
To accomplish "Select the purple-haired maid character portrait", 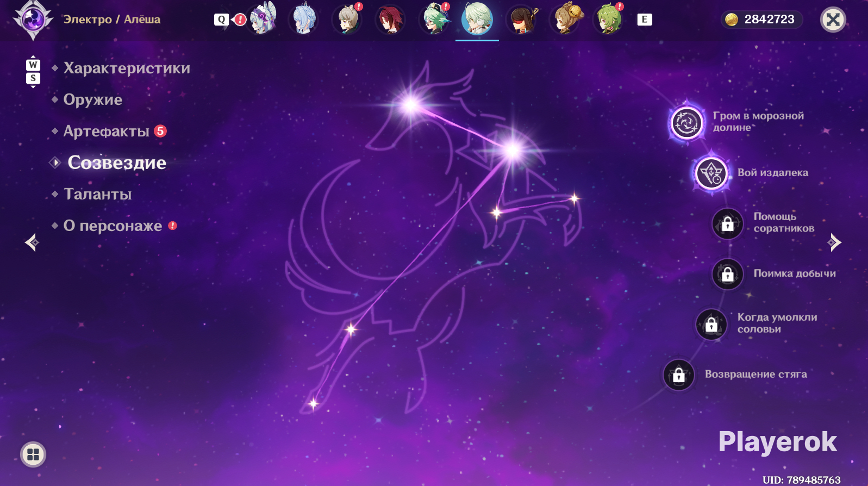I will [263, 19].
